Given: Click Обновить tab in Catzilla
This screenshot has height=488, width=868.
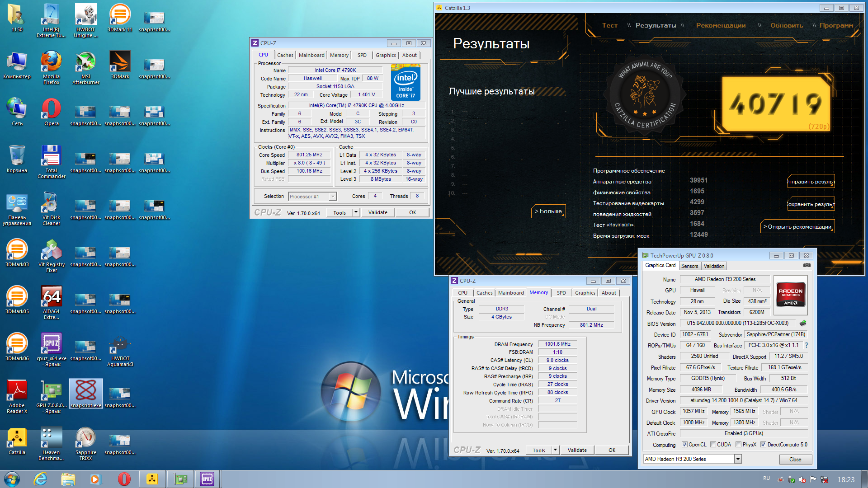Looking at the screenshot, I should (787, 26).
